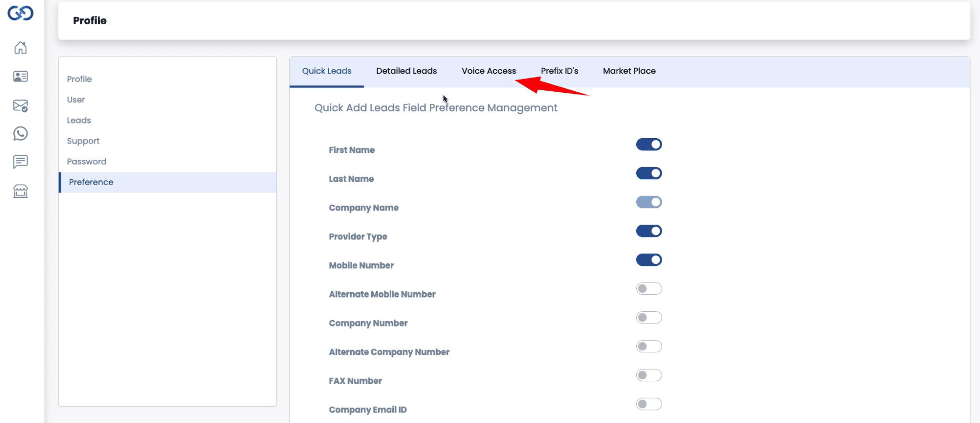The width and height of the screenshot is (980, 423).
Task: Go to the Market Place tab
Action: coord(629,71)
